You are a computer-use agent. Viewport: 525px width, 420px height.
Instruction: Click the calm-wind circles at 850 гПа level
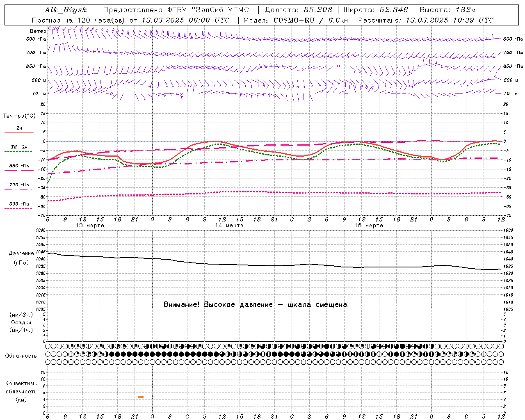(x=341, y=66)
